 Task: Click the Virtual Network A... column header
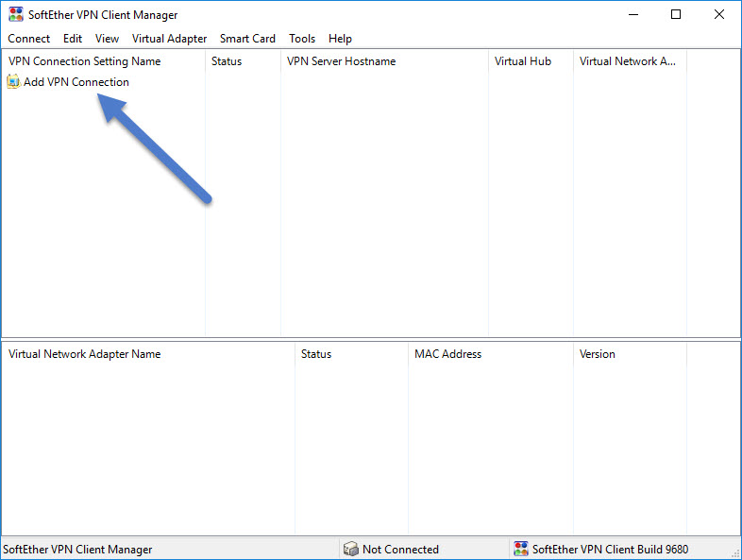pyautogui.click(x=630, y=61)
